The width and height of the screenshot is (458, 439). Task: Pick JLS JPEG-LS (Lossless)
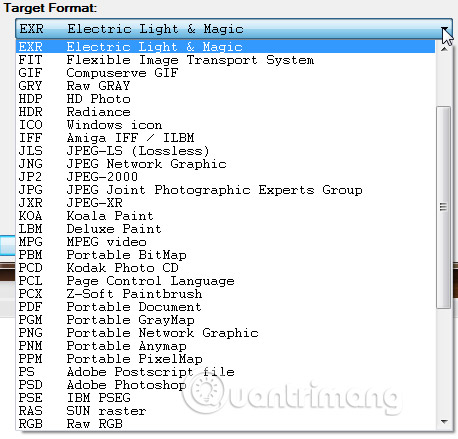tap(226, 151)
